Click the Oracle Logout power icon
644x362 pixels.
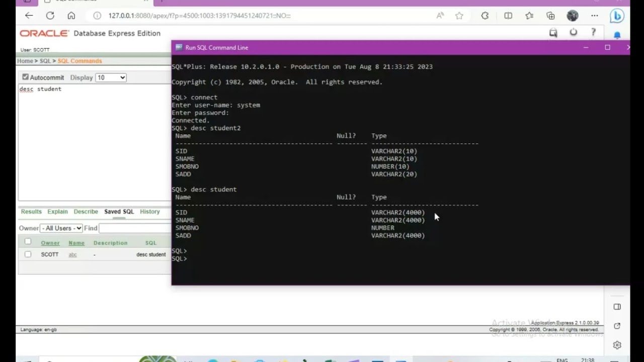574,32
